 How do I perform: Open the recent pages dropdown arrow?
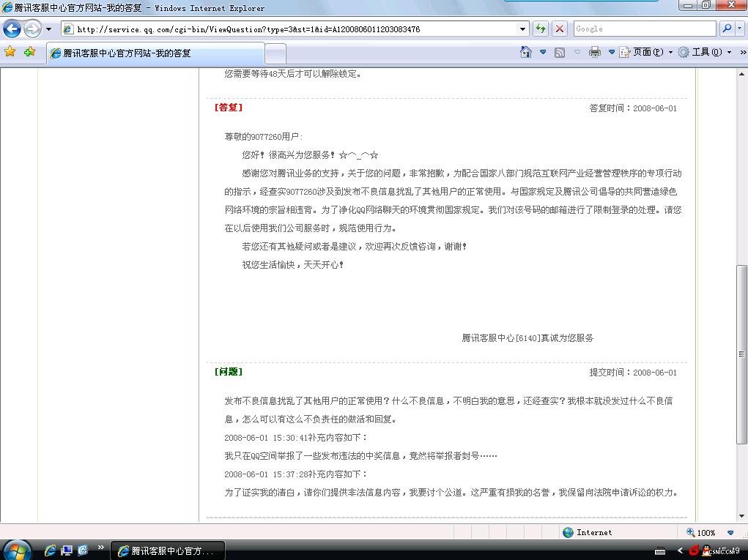[x=49, y=29]
